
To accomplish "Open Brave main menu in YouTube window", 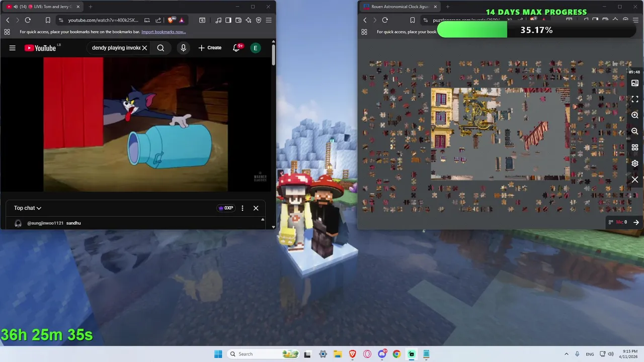I will coord(269,20).
